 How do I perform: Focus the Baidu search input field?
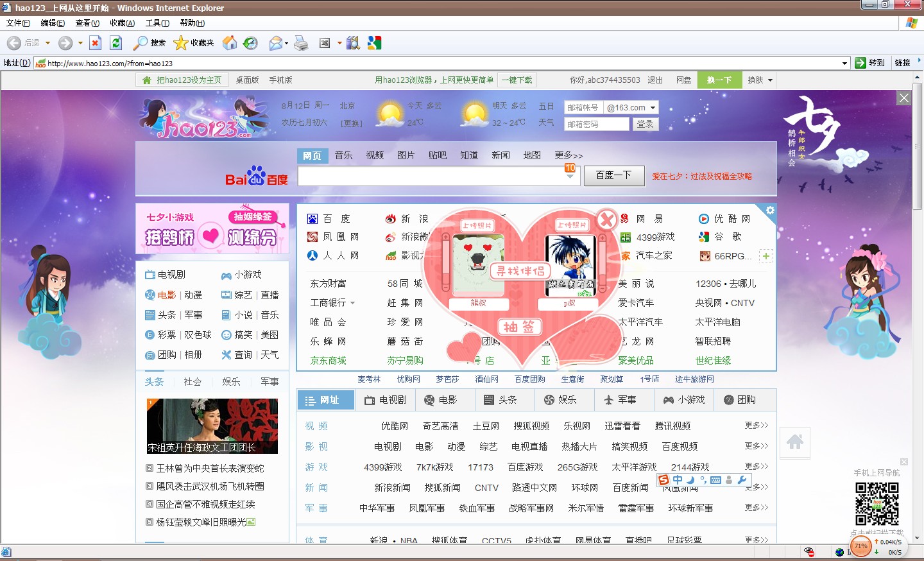(439, 176)
